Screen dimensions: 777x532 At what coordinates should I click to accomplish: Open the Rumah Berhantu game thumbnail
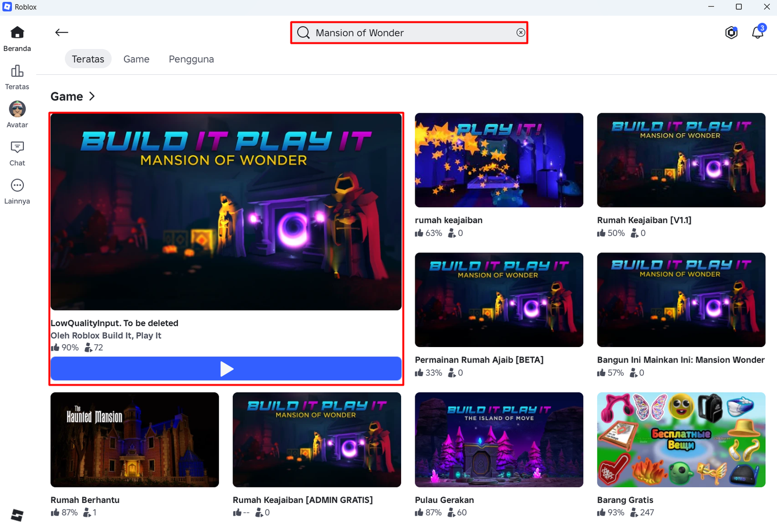tap(135, 440)
